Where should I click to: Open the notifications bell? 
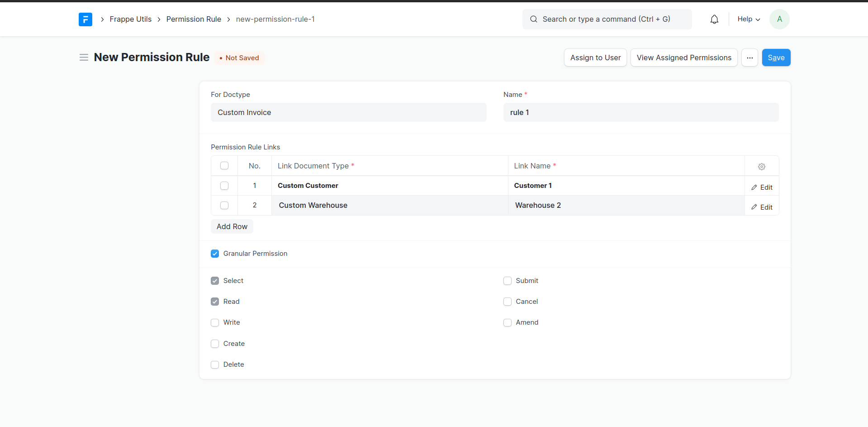click(714, 19)
